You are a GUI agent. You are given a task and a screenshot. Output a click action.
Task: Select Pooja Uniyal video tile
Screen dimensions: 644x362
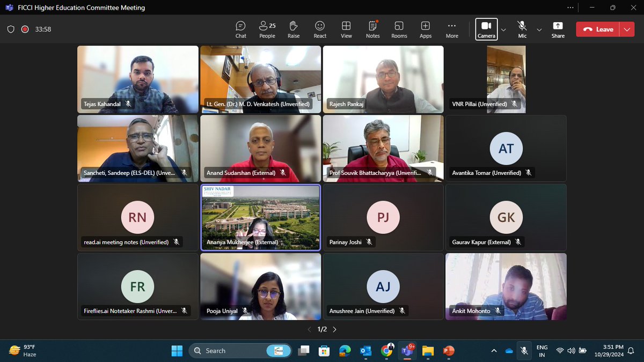(260, 286)
